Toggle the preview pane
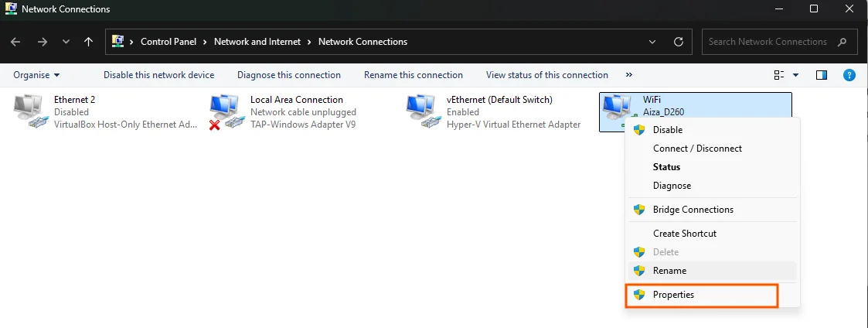 822,75
